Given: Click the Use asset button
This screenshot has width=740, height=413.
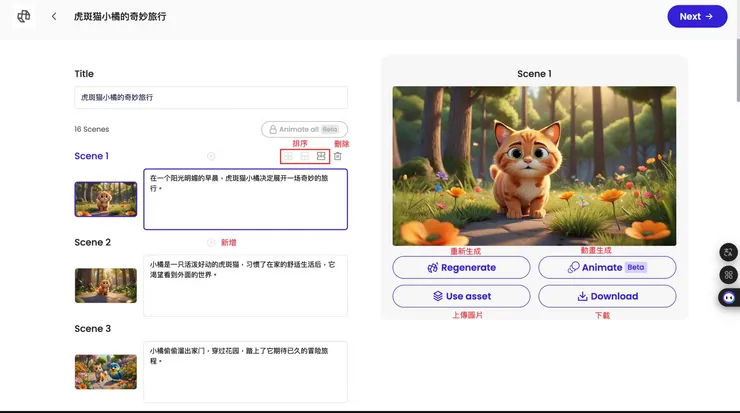Looking at the screenshot, I should tap(461, 296).
